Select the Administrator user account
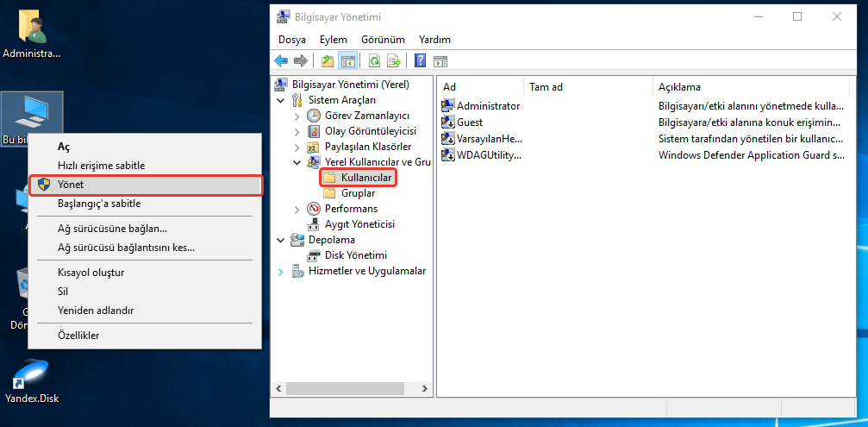Viewport: 868px width, 427px height. pyautogui.click(x=487, y=106)
